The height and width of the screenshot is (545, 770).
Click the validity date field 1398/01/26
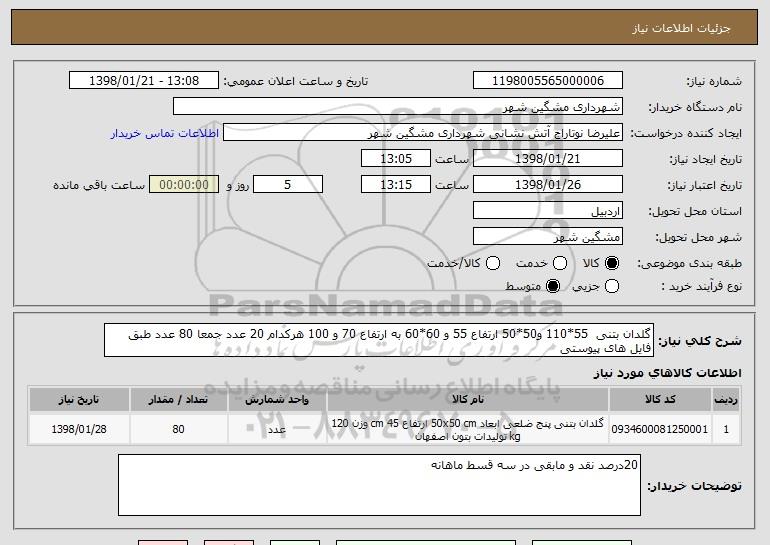(548, 185)
